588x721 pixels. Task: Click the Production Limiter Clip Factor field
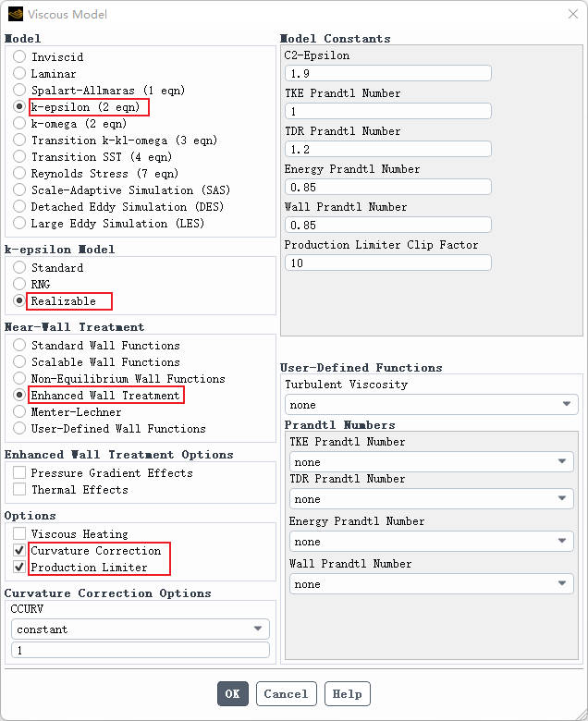click(x=387, y=263)
